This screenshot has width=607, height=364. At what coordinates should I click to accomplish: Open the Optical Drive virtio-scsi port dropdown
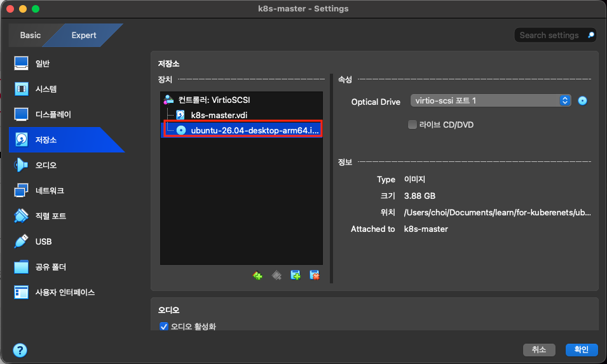click(x=491, y=100)
